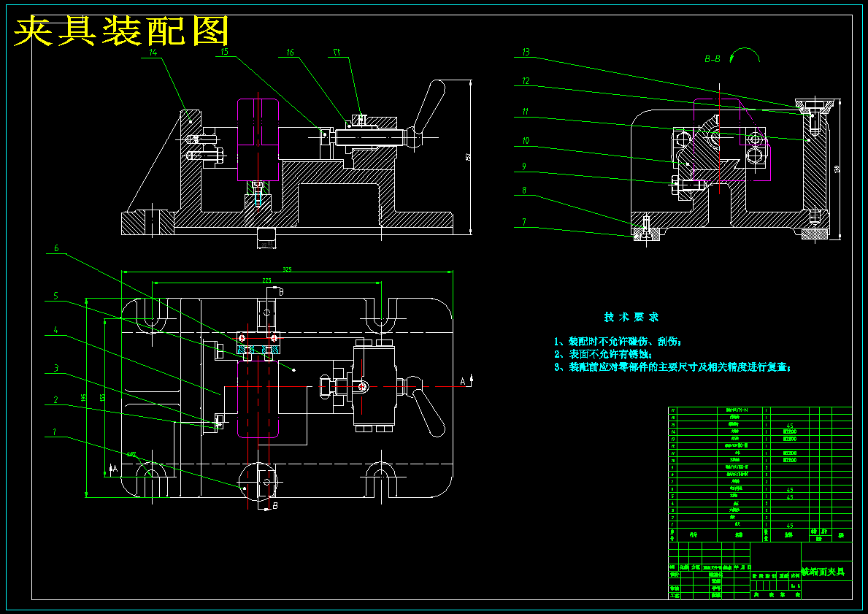Click the rotation arrow symbol next to B-B
The width and height of the screenshot is (868, 614).
[745, 55]
